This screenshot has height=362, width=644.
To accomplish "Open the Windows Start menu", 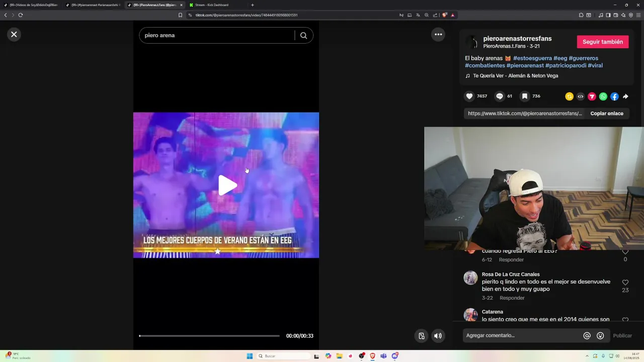I will click(250, 356).
